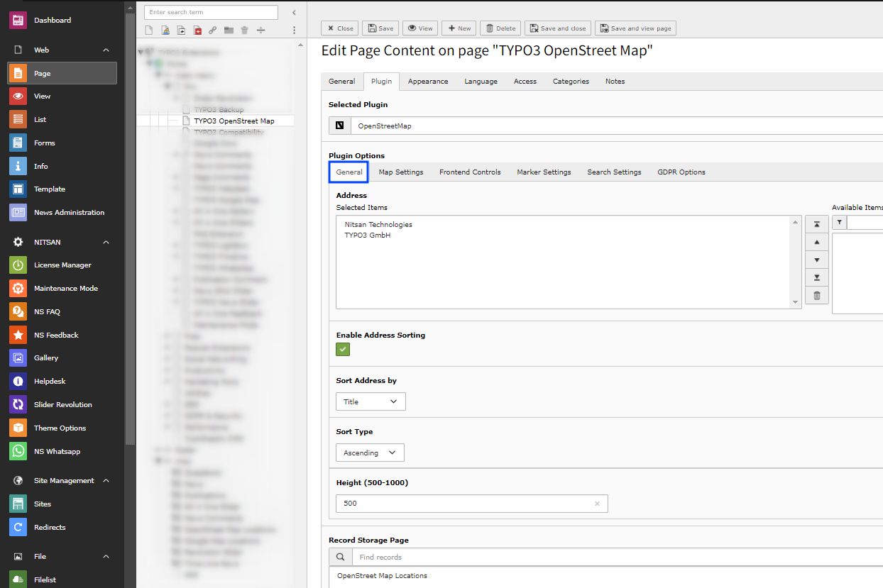Image resolution: width=883 pixels, height=588 pixels.
Task: Open the Forms module
Action: tap(62, 143)
